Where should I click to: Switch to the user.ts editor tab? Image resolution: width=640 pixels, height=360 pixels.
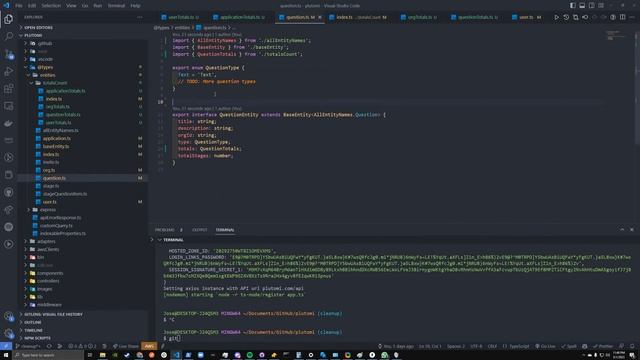click(x=527, y=17)
